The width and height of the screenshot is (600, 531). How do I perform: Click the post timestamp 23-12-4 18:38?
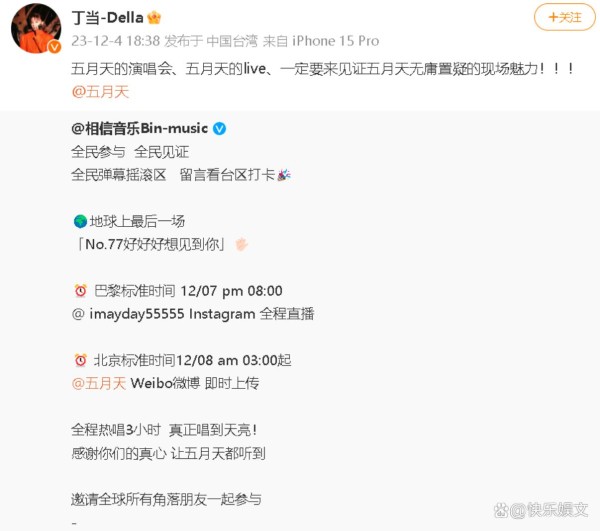tap(116, 41)
